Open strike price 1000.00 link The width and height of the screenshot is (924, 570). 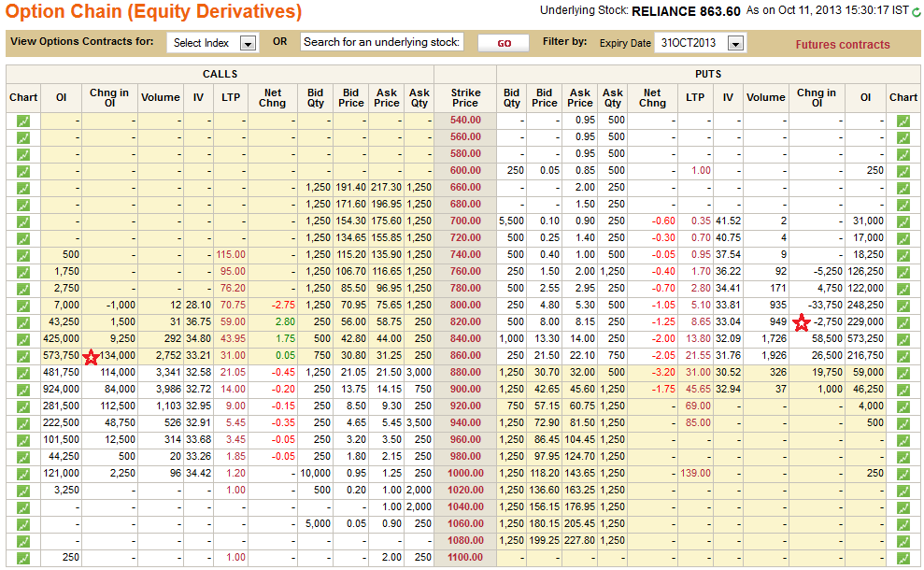[465, 474]
